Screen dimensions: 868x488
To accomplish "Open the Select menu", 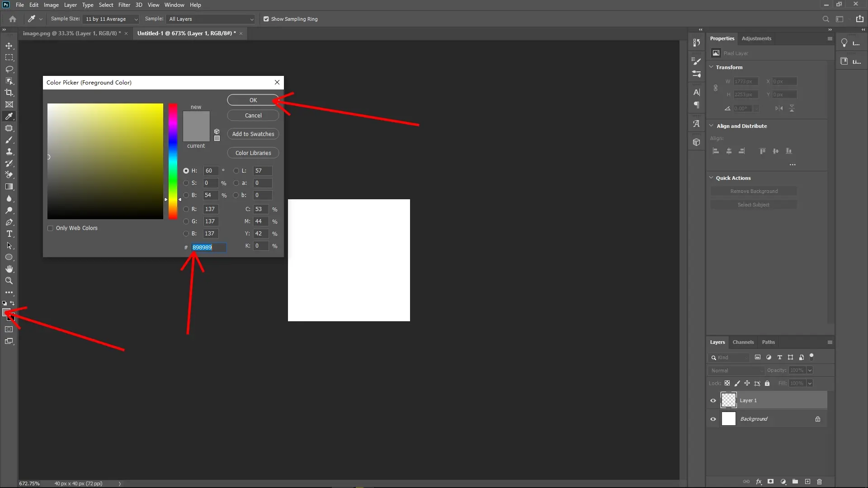I will [x=106, y=5].
